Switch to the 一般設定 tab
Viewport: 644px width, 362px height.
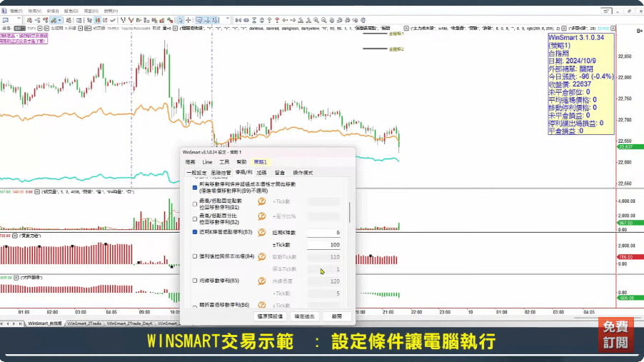(197, 173)
